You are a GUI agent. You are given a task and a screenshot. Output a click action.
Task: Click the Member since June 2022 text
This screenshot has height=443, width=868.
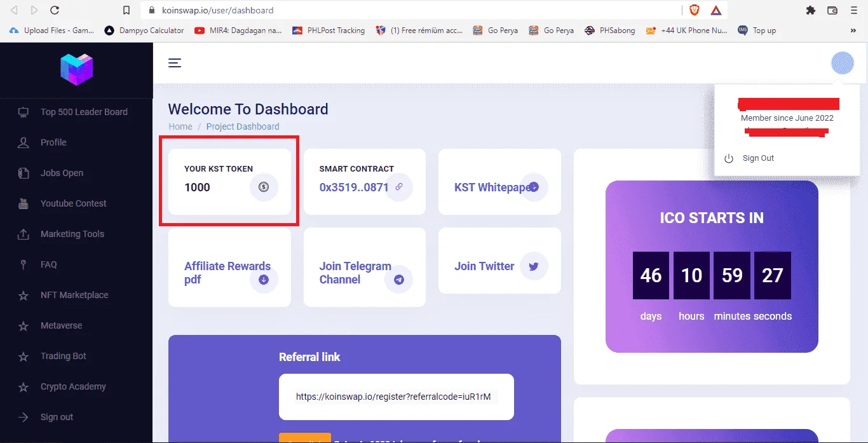click(x=787, y=118)
